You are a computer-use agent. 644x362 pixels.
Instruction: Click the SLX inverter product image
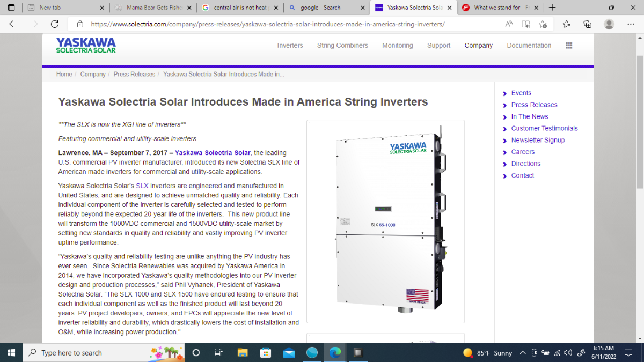click(x=385, y=221)
